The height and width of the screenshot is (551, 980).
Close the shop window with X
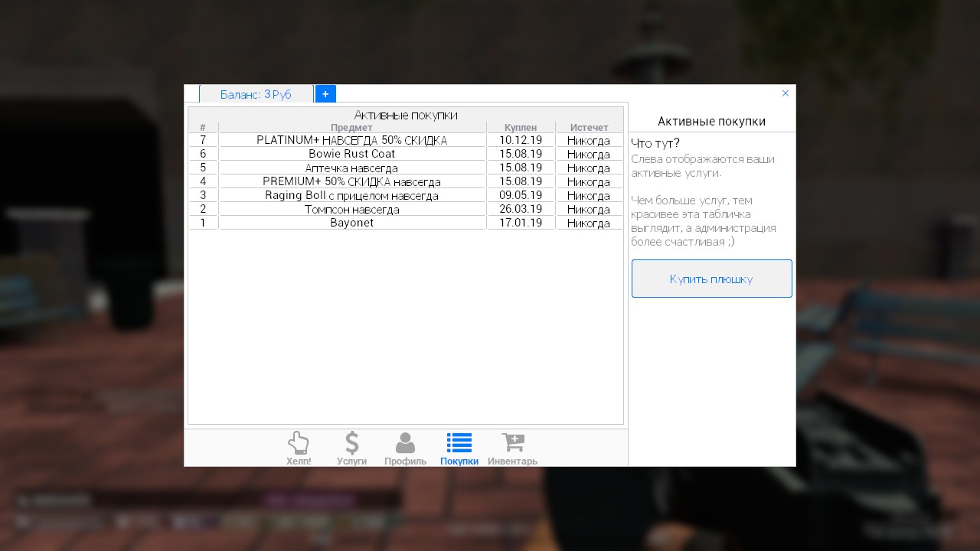click(786, 93)
